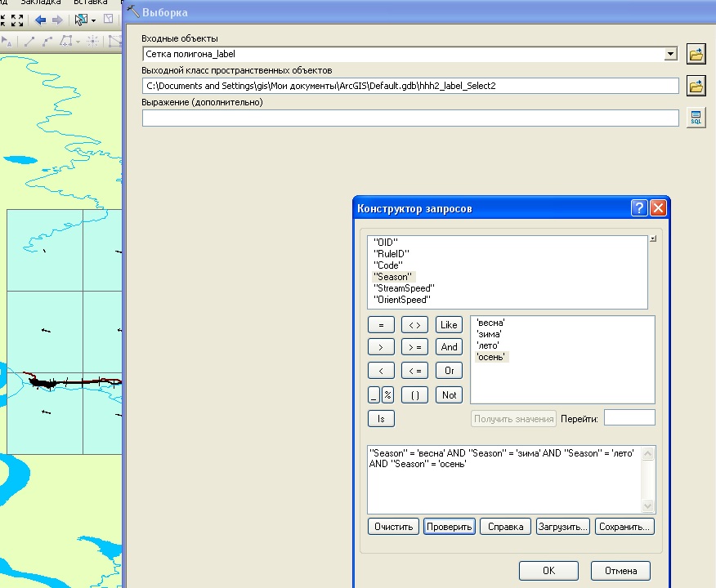716x588 pixels.
Task: Pick the End Point Arc segment tool
Action: [47, 42]
